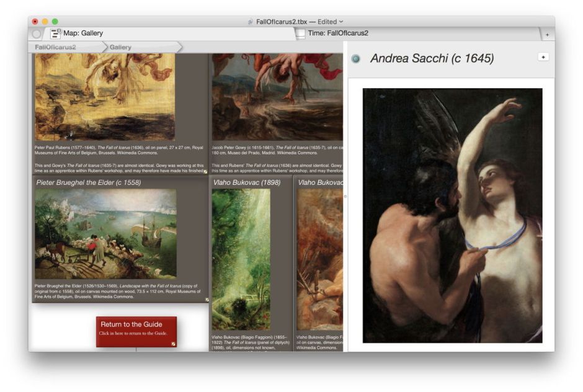
Task: Click the round color badge beside Andrea Sacchi
Action: pos(355,59)
